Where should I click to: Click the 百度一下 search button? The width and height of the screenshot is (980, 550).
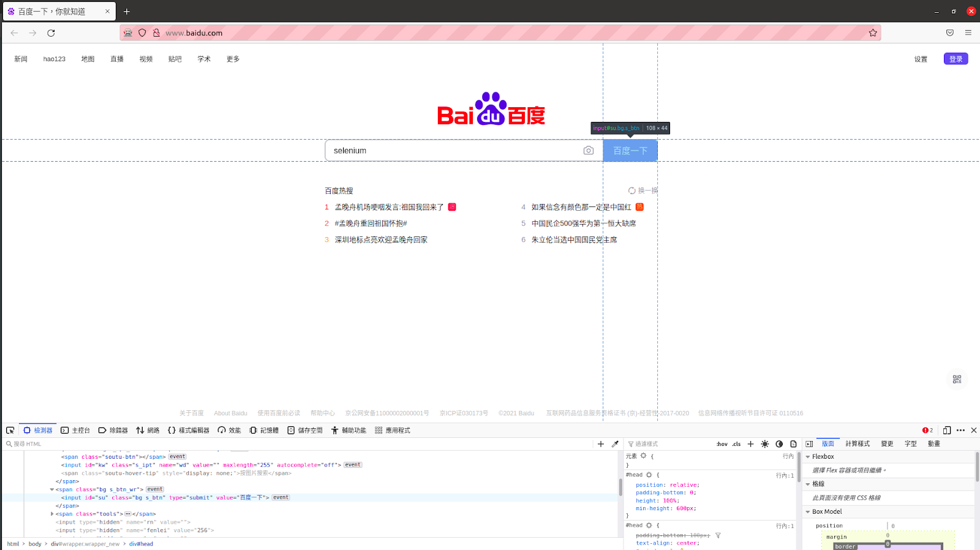coord(630,151)
